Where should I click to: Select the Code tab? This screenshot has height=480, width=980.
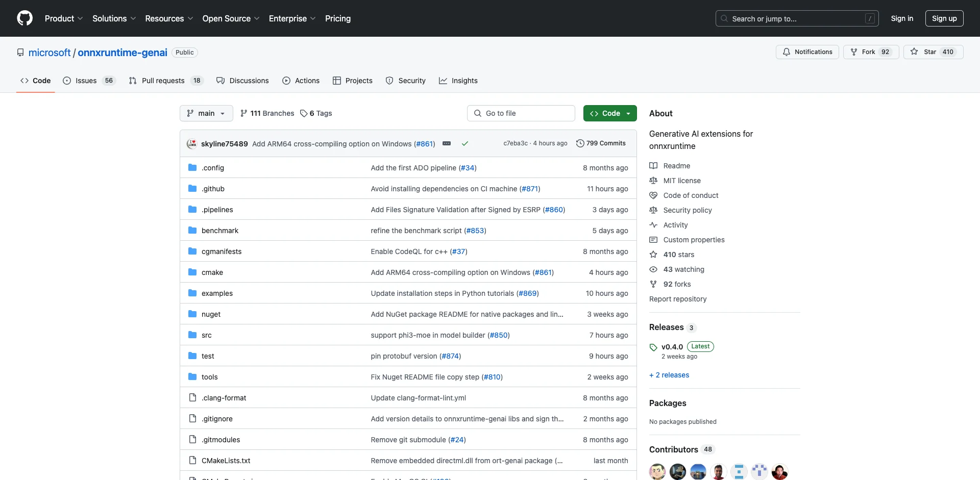pos(36,81)
